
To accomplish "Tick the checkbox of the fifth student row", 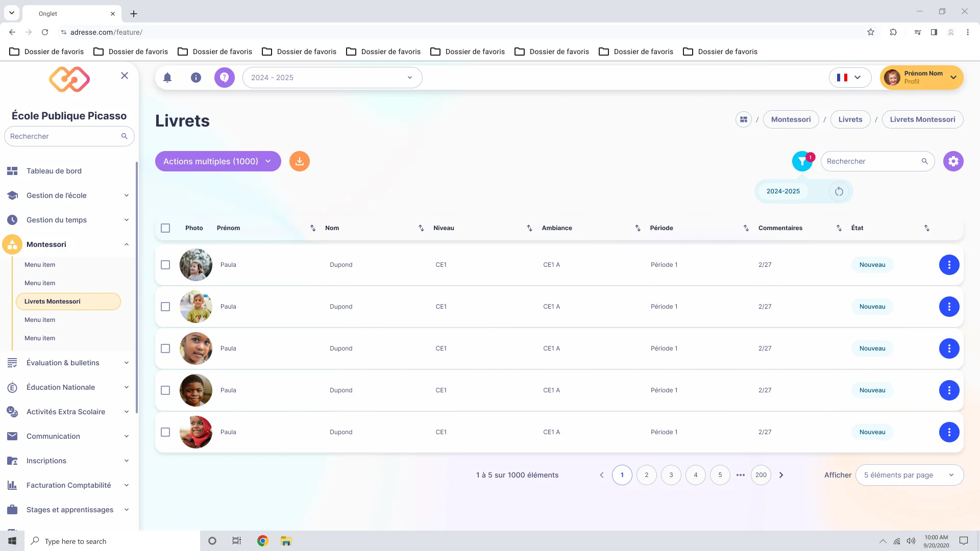I will click(165, 432).
